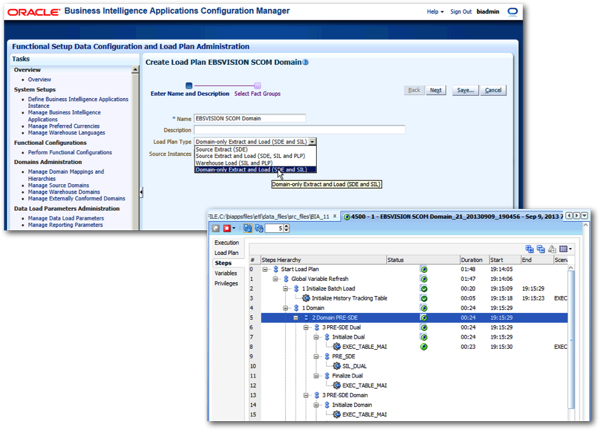Open the column selector icon dropdown

[x=566, y=249]
